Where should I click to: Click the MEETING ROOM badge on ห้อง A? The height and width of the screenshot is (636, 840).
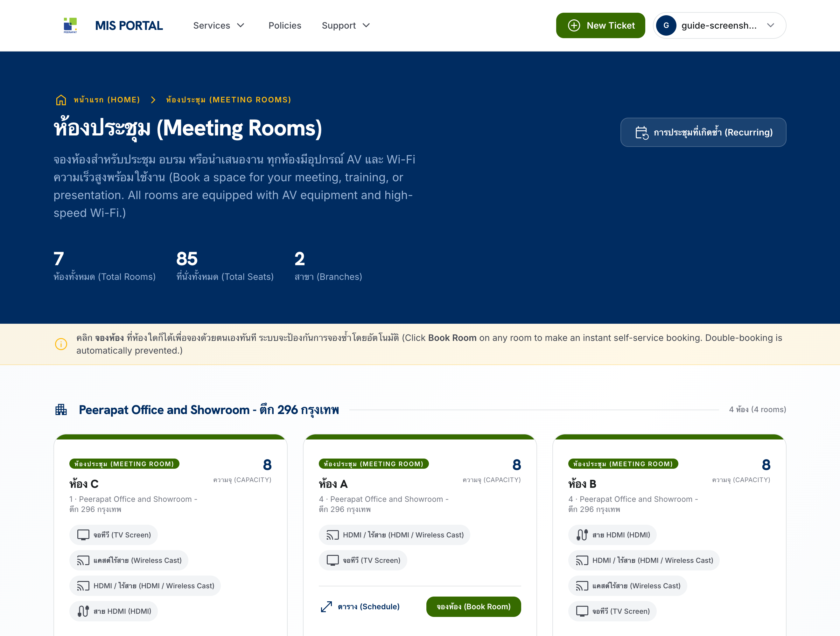pyautogui.click(x=374, y=464)
